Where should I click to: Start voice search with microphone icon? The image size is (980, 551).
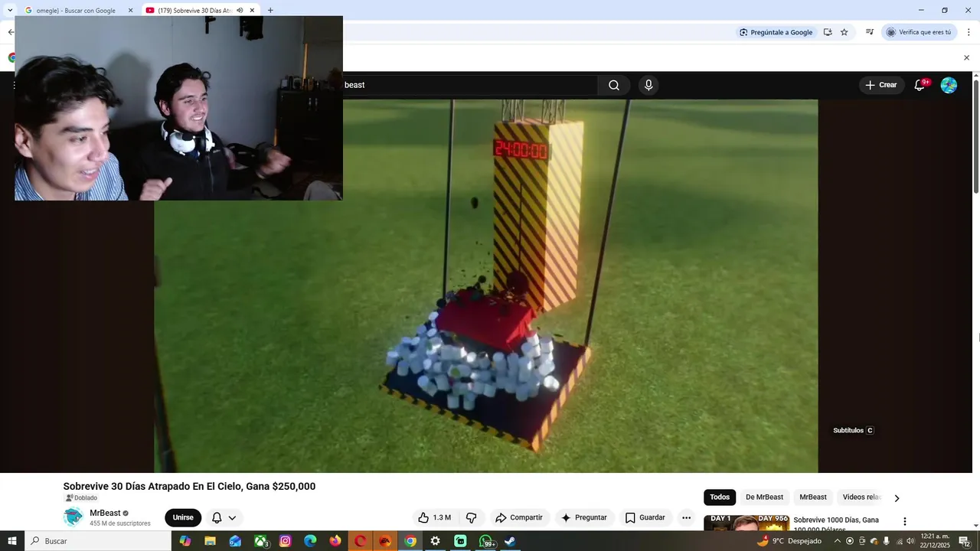click(648, 85)
